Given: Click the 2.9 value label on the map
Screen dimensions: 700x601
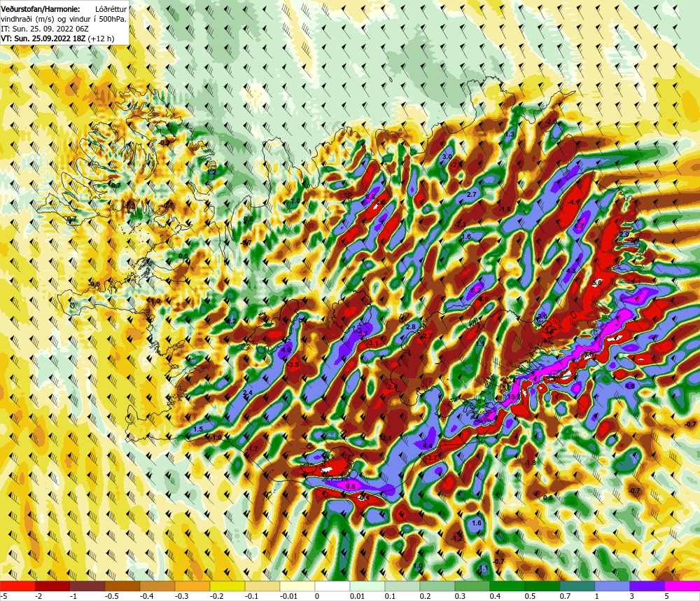Looking at the screenshot, I should [624, 234].
